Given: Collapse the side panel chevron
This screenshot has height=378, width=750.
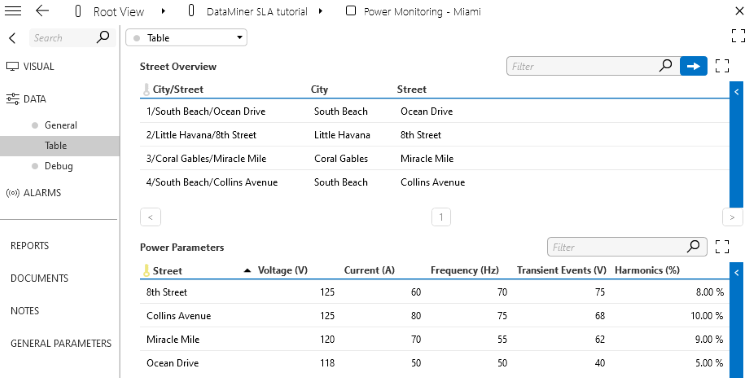Looking at the screenshot, I should click(12, 38).
